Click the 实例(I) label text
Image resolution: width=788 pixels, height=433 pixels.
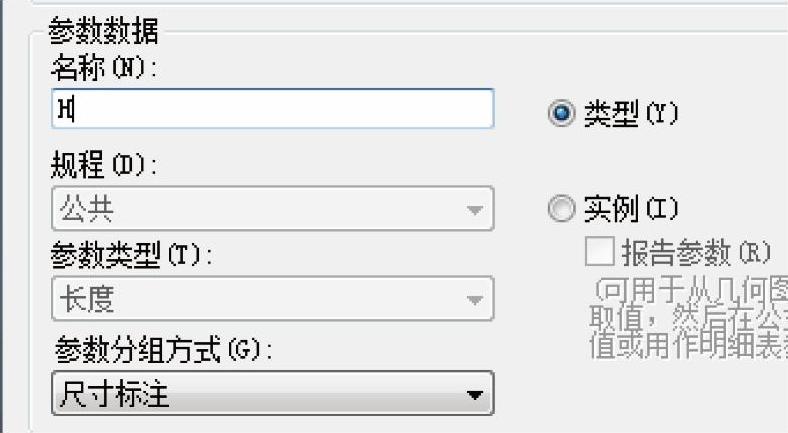coord(631,208)
